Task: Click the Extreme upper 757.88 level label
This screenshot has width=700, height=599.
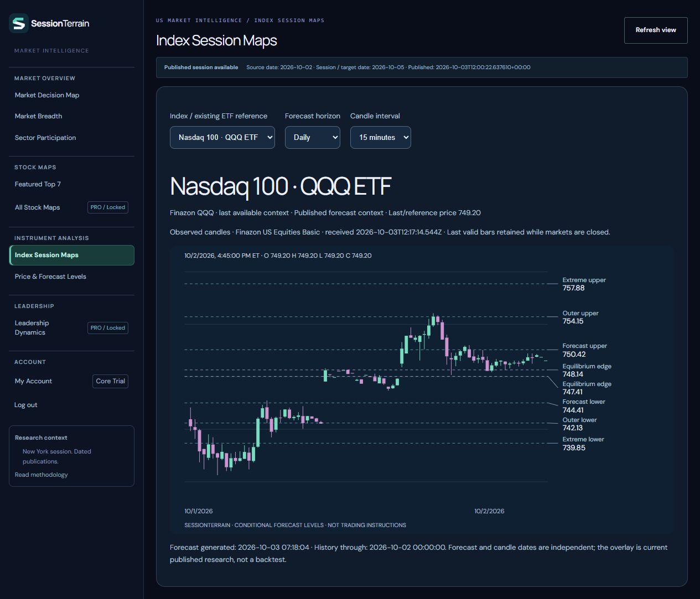Action: click(584, 284)
